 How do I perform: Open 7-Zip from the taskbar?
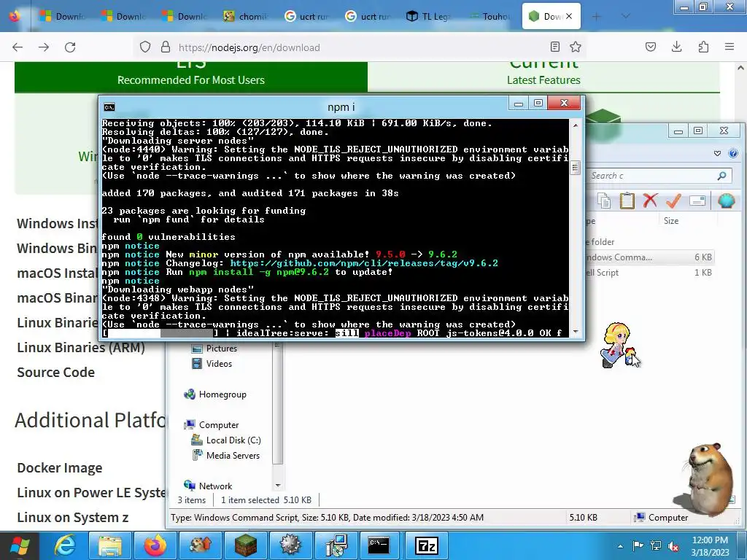(x=427, y=545)
